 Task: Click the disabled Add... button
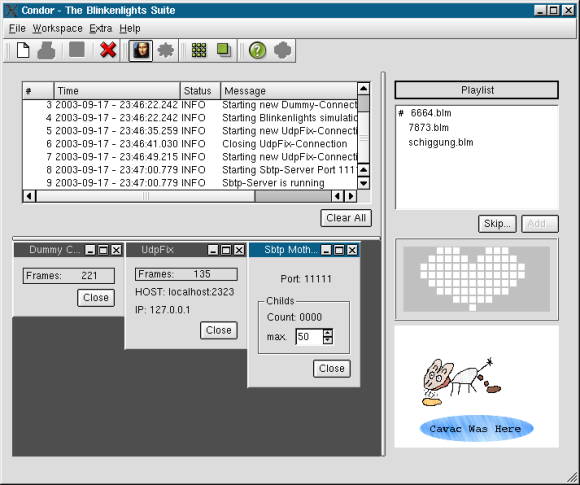point(540,224)
